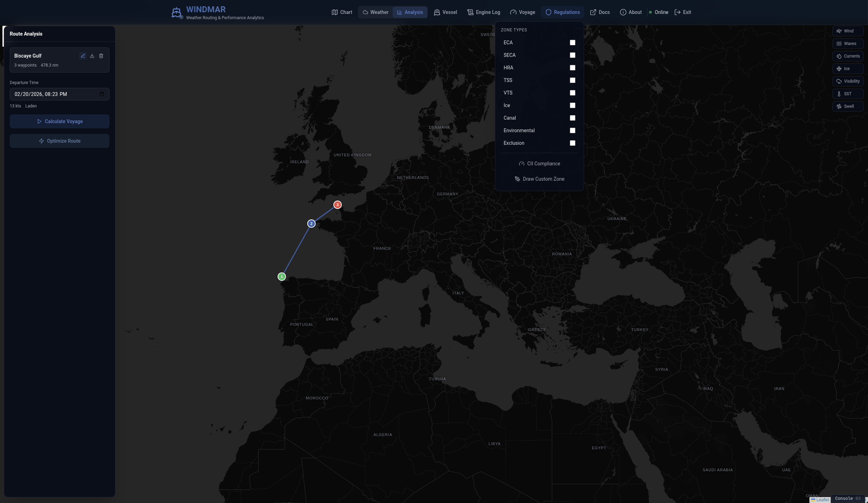Open the calendar picker in Departure Time
The width and height of the screenshot is (868, 503).
(102, 94)
